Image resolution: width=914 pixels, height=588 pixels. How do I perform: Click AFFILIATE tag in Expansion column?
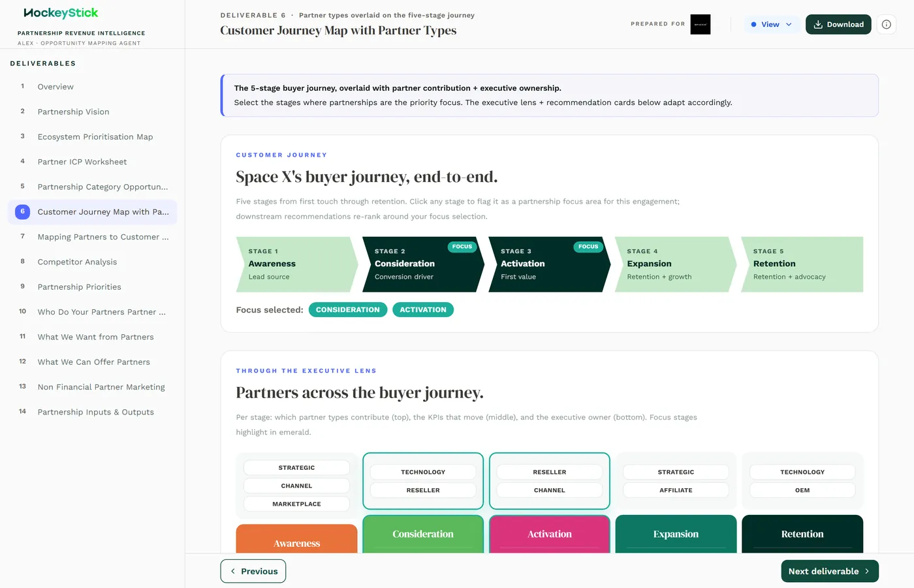[x=676, y=490]
